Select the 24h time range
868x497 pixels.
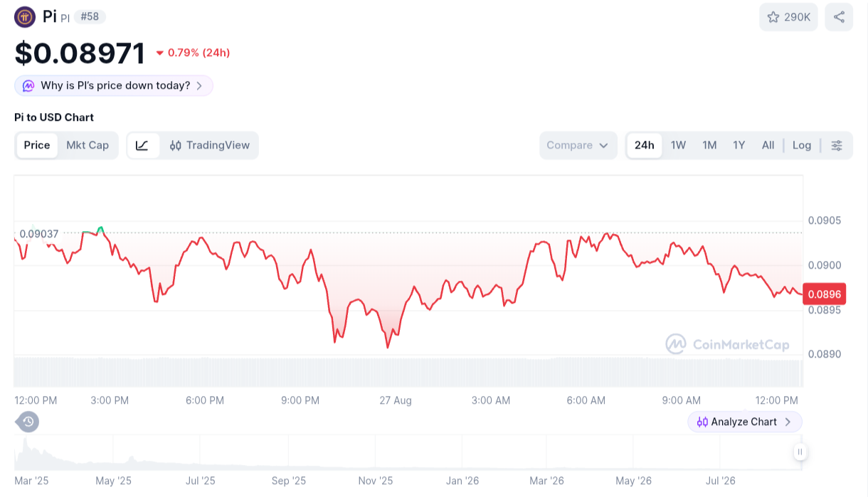click(x=645, y=145)
